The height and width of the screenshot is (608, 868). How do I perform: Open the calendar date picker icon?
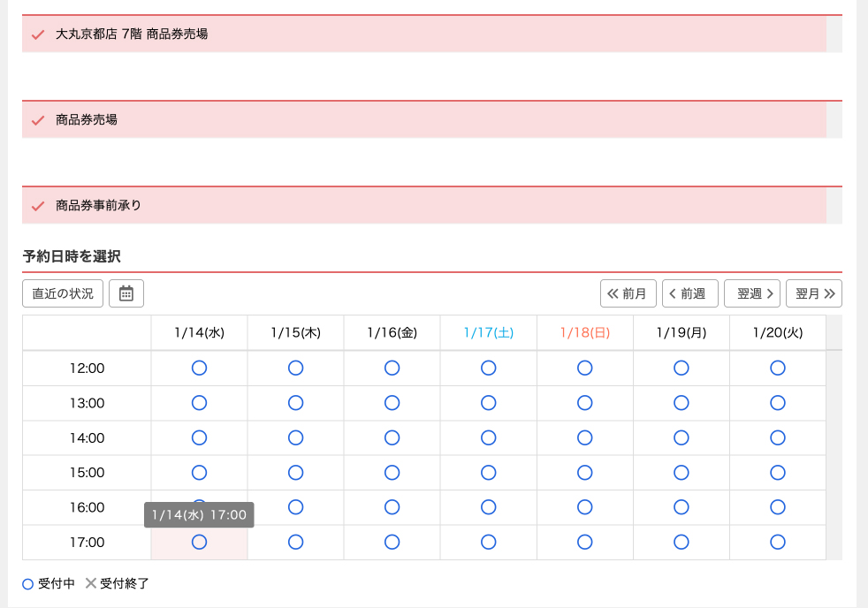126,293
